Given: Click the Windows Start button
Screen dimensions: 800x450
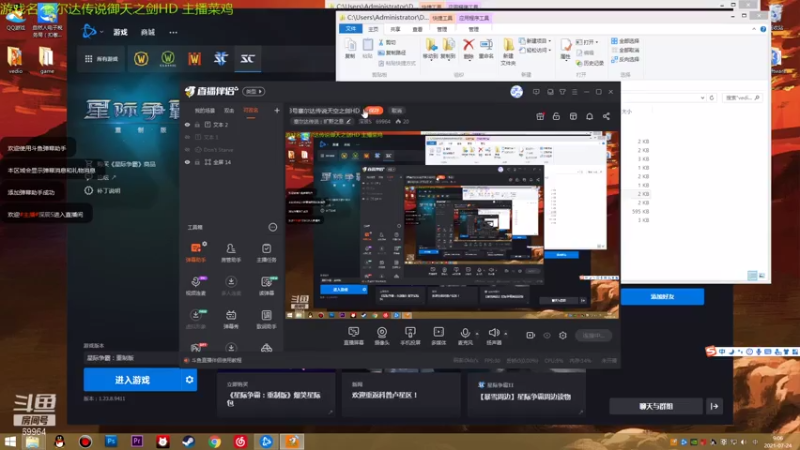Looking at the screenshot, I should click(10, 441).
